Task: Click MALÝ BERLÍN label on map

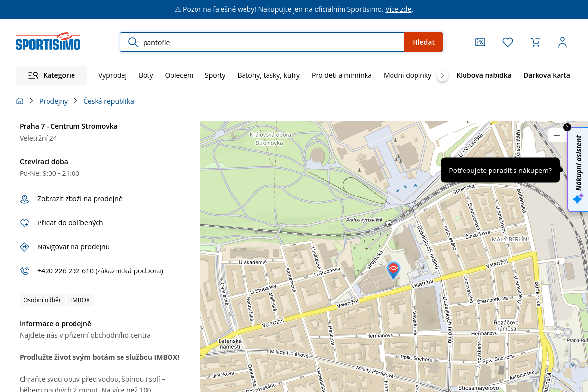Action: point(510,239)
